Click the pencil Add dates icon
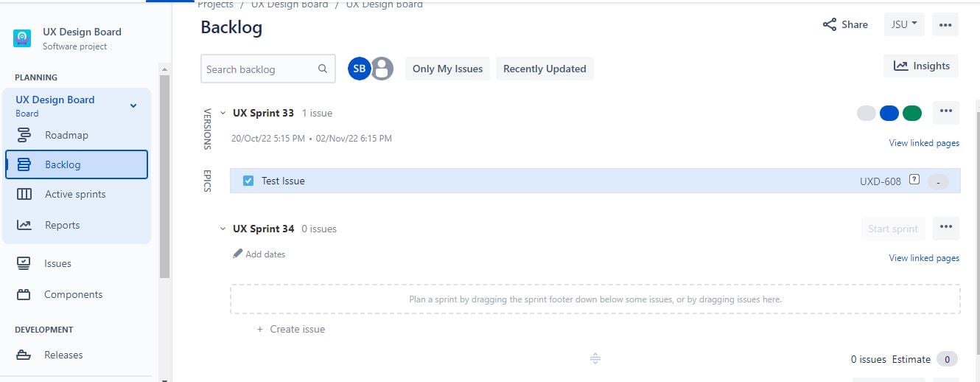 point(238,254)
